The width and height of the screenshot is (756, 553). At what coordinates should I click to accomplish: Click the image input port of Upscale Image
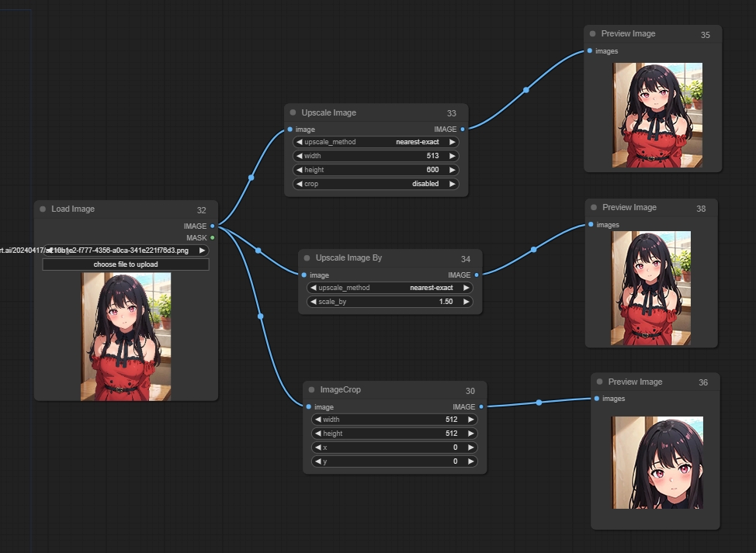pyautogui.click(x=290, y=130)
